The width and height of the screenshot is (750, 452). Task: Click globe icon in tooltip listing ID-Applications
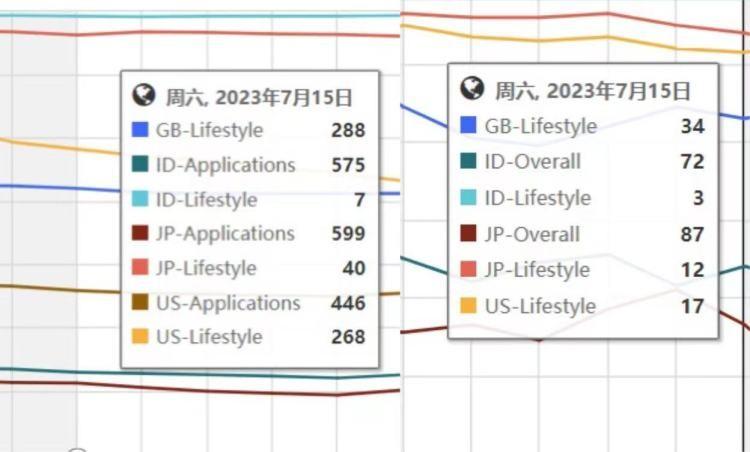click(x=144, y=95)
